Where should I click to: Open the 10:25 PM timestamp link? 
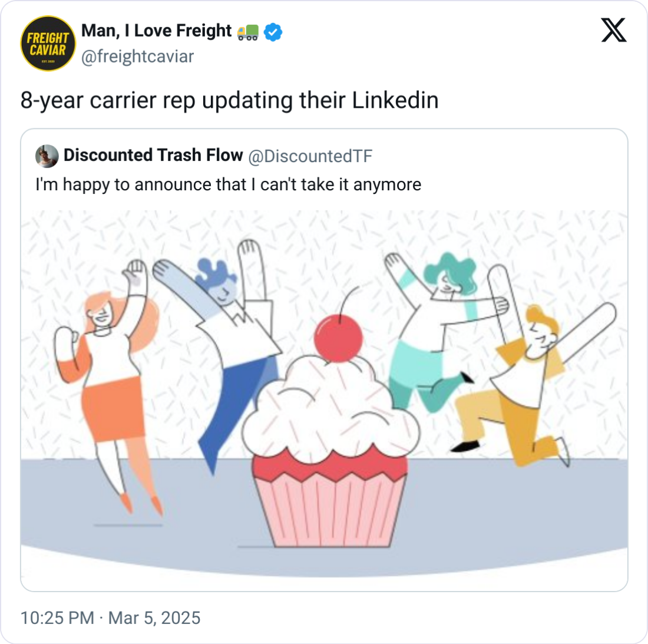pos(57,617)
